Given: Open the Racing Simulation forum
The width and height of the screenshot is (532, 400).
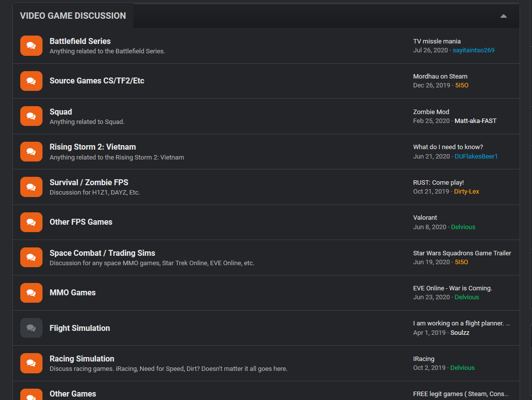Looking at the screenshot, I should click(x=82, y=359).
